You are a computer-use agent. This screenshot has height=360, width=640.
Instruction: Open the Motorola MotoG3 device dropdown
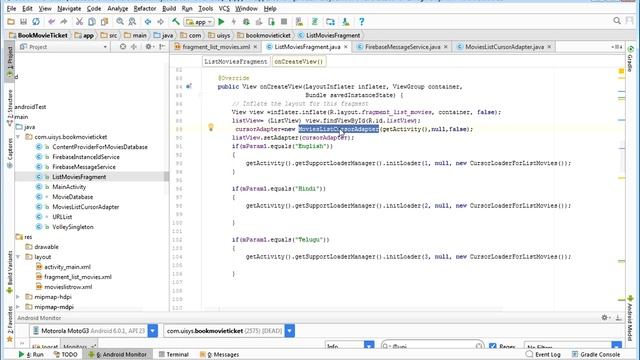(x=153, y=331)
